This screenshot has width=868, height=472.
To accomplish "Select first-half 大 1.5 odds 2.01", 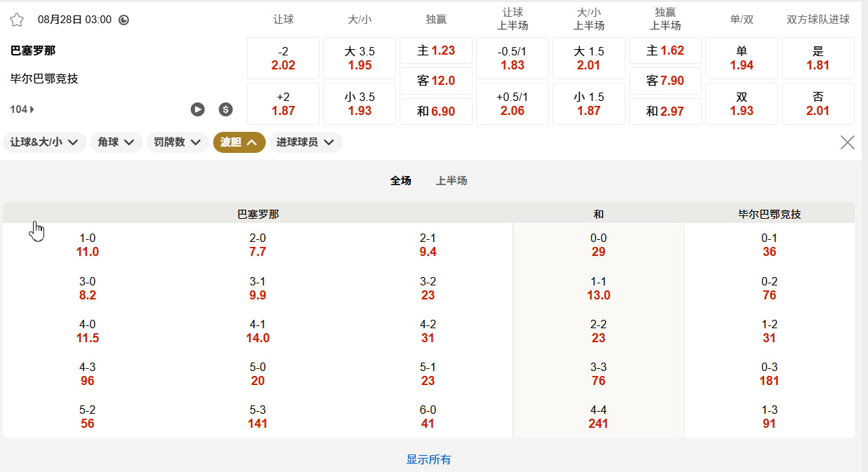I will (589, 58).
